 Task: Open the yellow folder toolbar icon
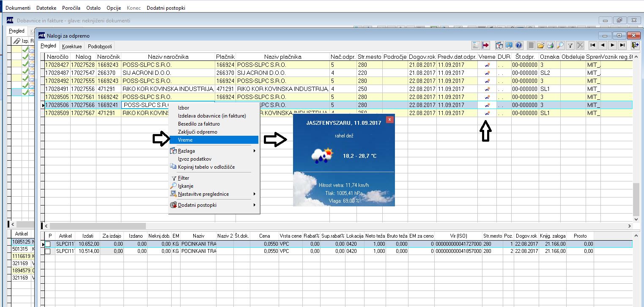(541, 46)
